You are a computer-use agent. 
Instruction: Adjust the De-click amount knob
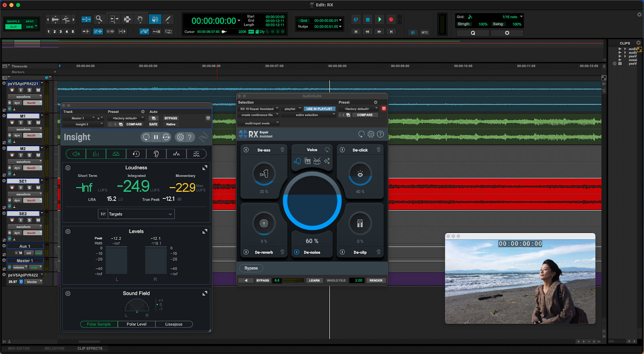coord(360,174)
